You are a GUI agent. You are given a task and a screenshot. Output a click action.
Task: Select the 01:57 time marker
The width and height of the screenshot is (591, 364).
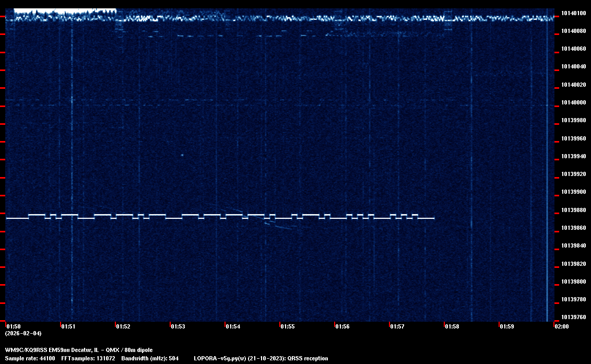pyautogui.click(x=397, y=326)
